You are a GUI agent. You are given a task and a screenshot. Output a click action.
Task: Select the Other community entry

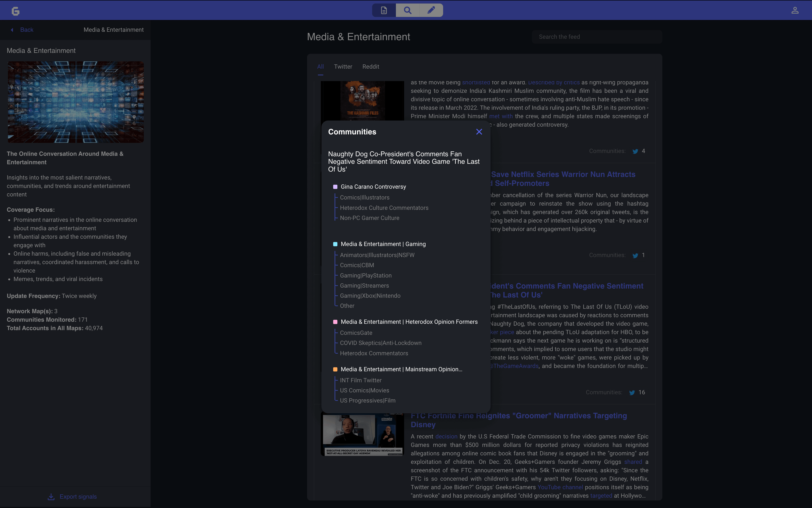[347, 306]
